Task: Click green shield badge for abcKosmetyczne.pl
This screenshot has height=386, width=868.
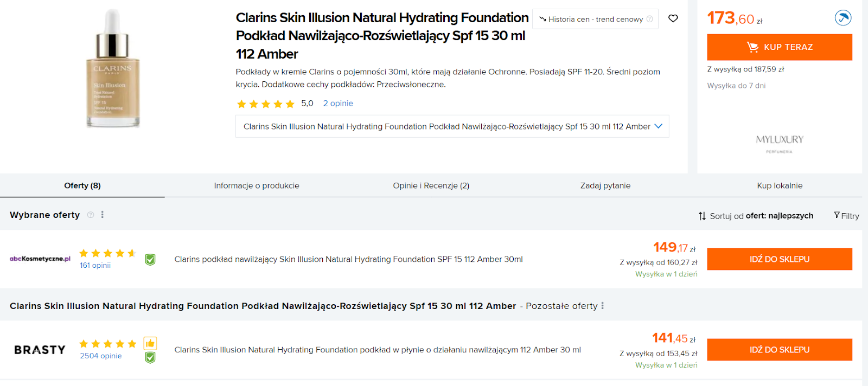Action: [150, 260]
